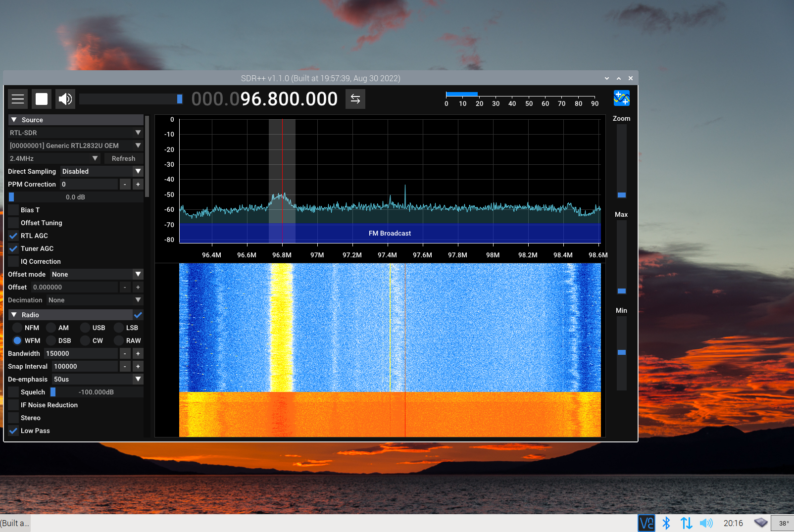
Task: Click the frequency swap arrows icon
Action: tap(355, 99)
